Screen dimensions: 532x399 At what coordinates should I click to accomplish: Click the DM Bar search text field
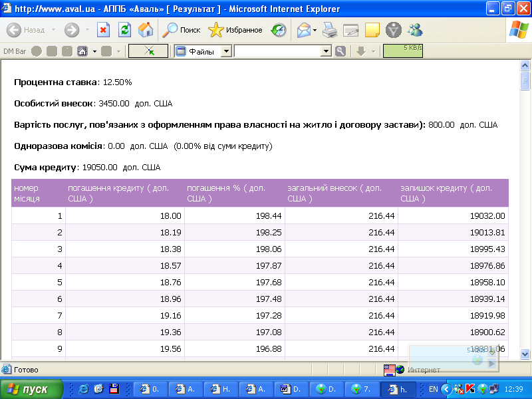coord(277,51)
